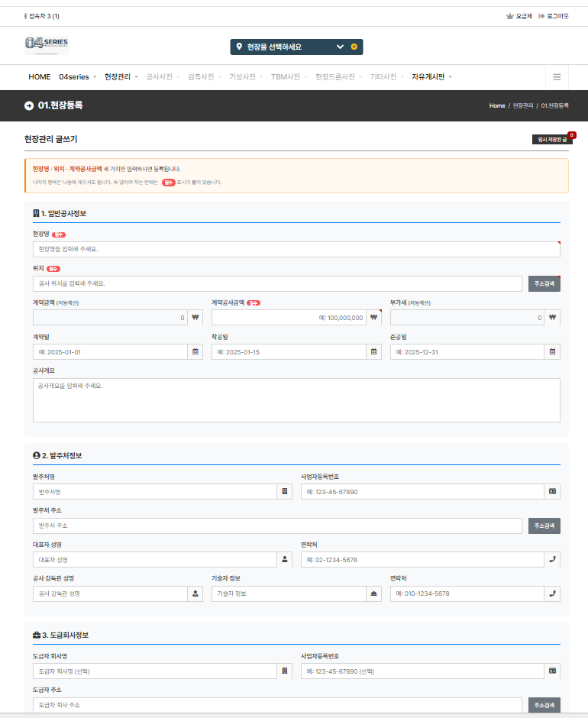Screen dimensions: 588x718
Task: Click the won icon beside 계약공사금액 field
Action: point(373,317)
